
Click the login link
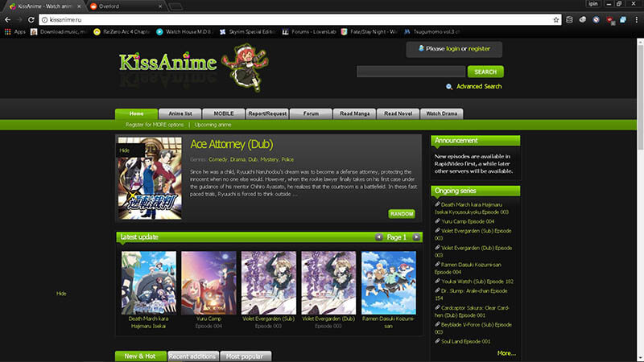452,48
